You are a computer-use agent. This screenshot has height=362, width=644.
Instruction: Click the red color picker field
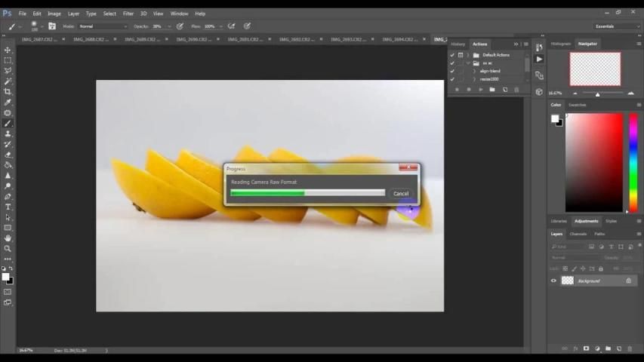[594, 162]
